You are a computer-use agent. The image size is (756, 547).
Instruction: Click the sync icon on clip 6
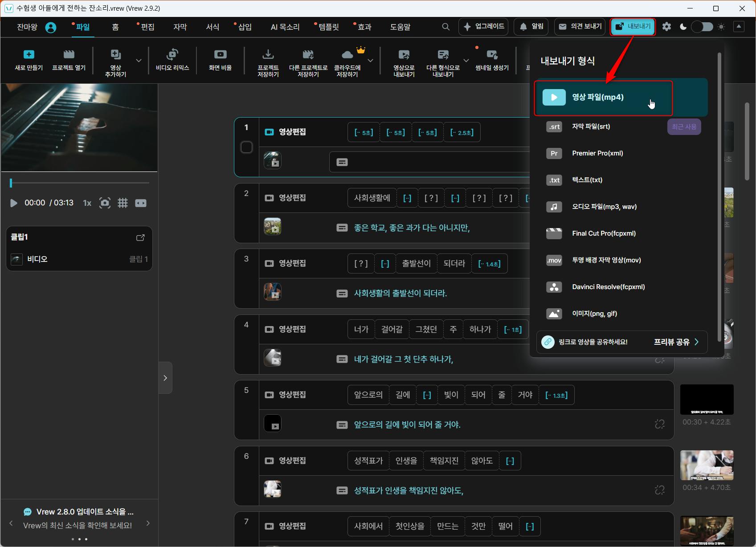tap(660, 490)
